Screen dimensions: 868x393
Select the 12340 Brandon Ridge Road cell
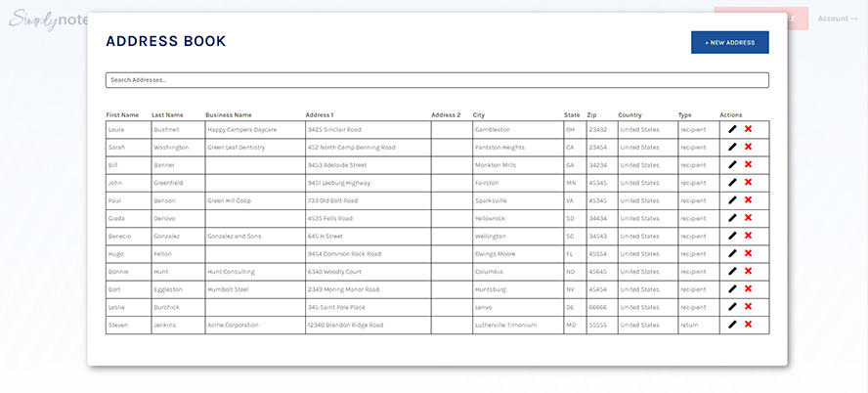click(x=369, y=325)
